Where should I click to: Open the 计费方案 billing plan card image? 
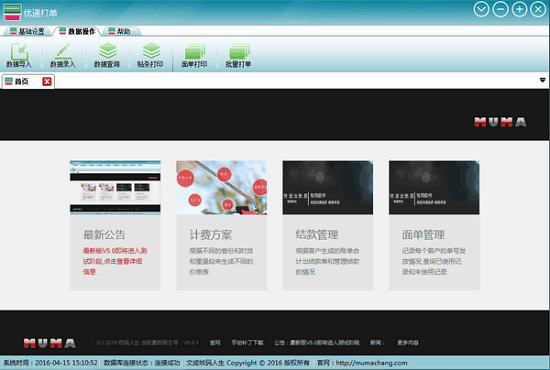pyautogui.click(x=222, y=187)
